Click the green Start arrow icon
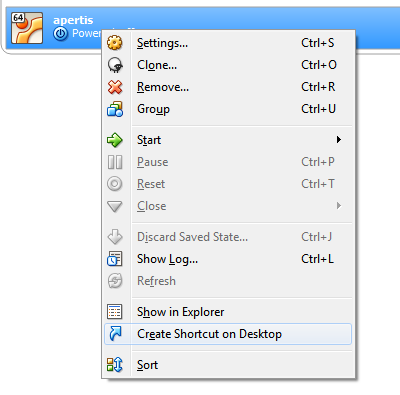This screenshot has width=400, height=395. (x=115, y=140)
